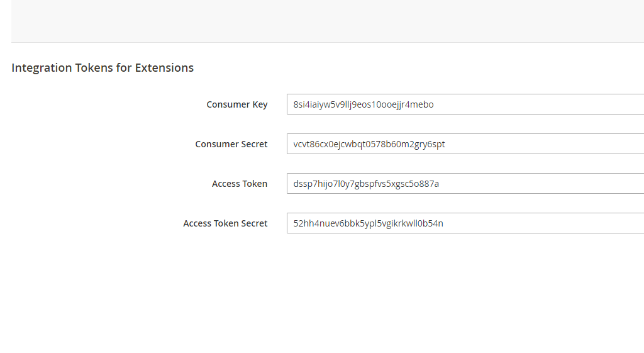Place cursor in value dssp7hijo7l0y7gbspfvs5xgsc5o887a
Screen dimensions: 644x353
(x=365, y=184)
